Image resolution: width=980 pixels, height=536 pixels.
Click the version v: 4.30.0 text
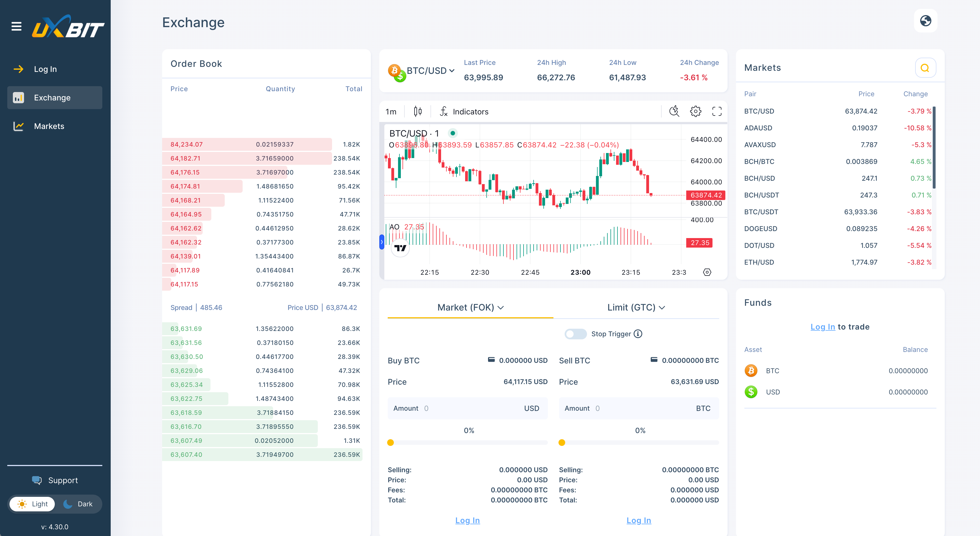(55, 527)
